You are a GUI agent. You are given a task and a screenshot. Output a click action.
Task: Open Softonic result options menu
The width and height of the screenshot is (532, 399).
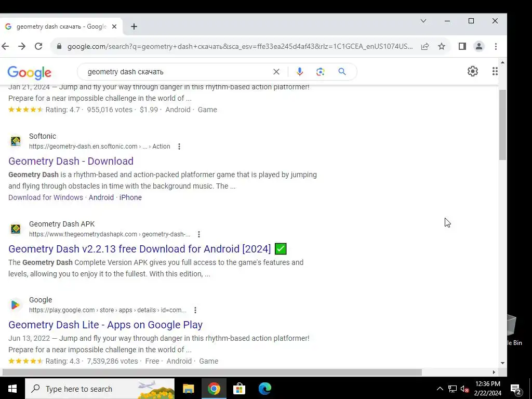pos(179,147)
